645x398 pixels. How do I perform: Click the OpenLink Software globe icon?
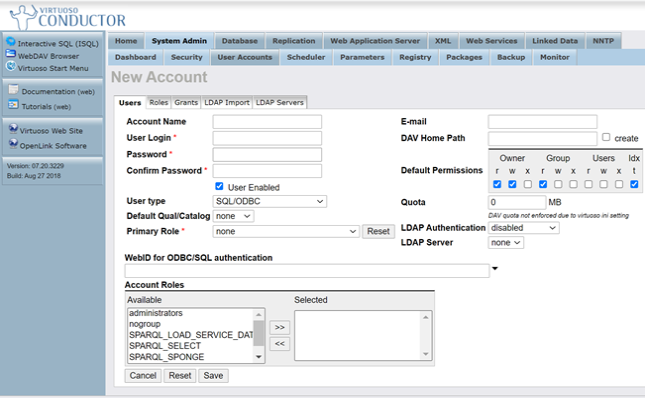coord(14,143)
